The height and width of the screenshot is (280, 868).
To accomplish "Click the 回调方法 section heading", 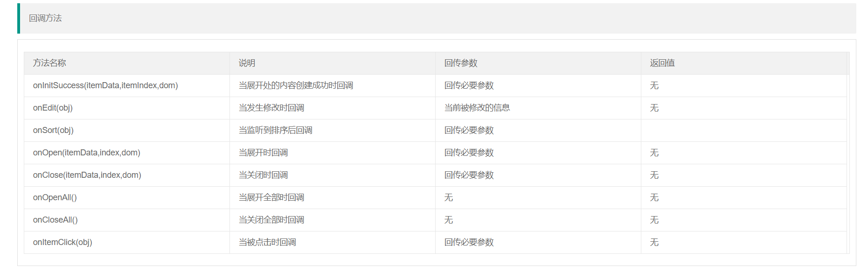I will pos(45,18).
